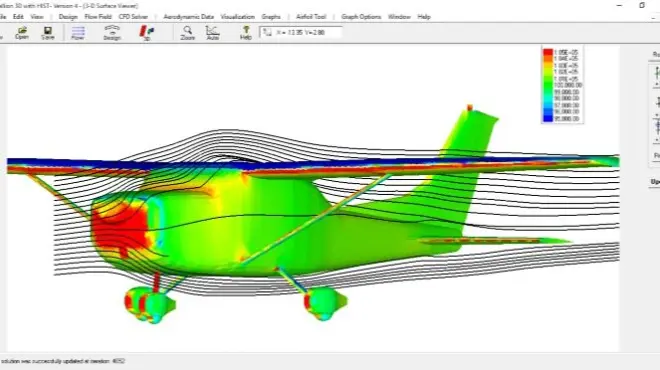Click the Auto scale graph icon
This screenshot has width=660, height=370.
click(213, 32)
